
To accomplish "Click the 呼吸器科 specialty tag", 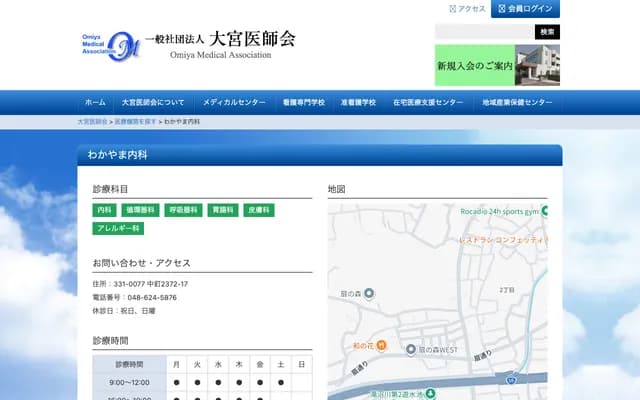I will [x=183, y=210].
